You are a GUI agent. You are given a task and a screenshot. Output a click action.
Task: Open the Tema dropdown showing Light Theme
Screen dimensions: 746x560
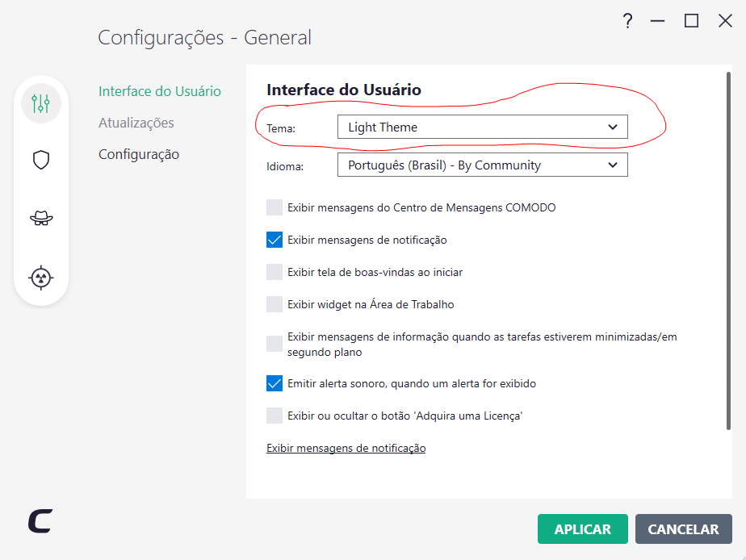pyautogui.click(x=482, y=127)
